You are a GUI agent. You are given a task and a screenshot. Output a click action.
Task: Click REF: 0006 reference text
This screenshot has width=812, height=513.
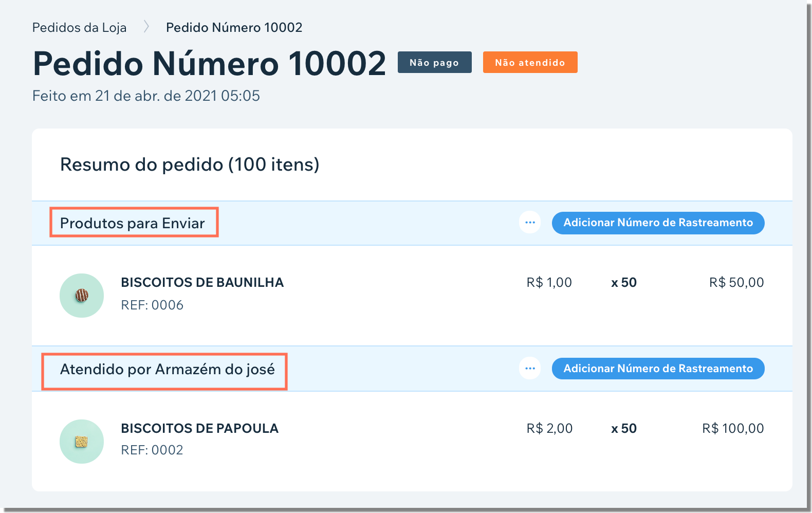(x=152, y=305)
